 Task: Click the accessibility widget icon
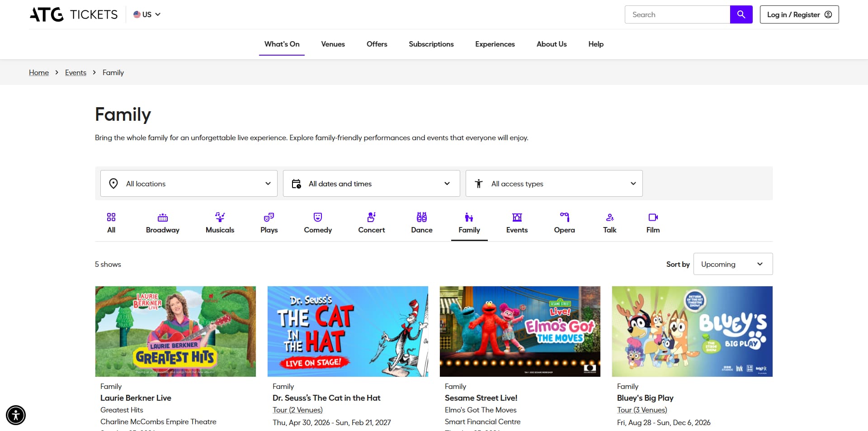point(16,415)
